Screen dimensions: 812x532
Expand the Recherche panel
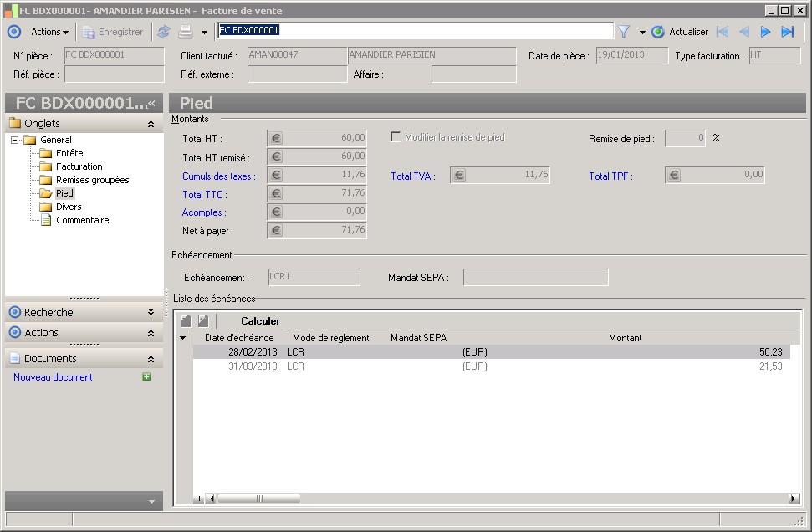[x=151, y=312]
